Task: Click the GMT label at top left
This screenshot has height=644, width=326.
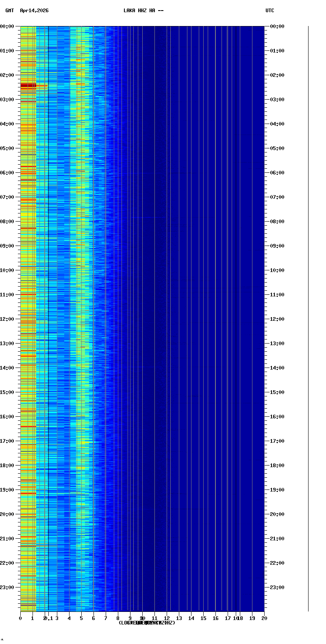Action: (9, 11)
